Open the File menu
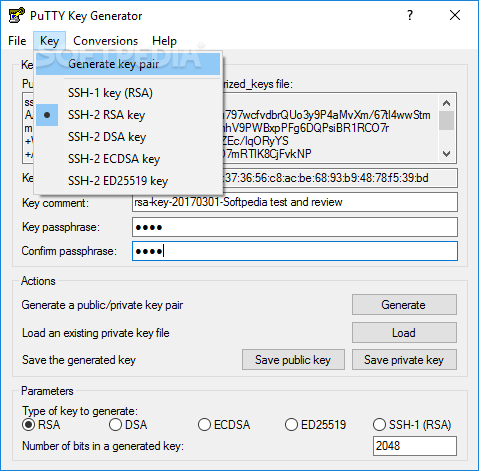The image size is (479, 471). coord(17,41)
